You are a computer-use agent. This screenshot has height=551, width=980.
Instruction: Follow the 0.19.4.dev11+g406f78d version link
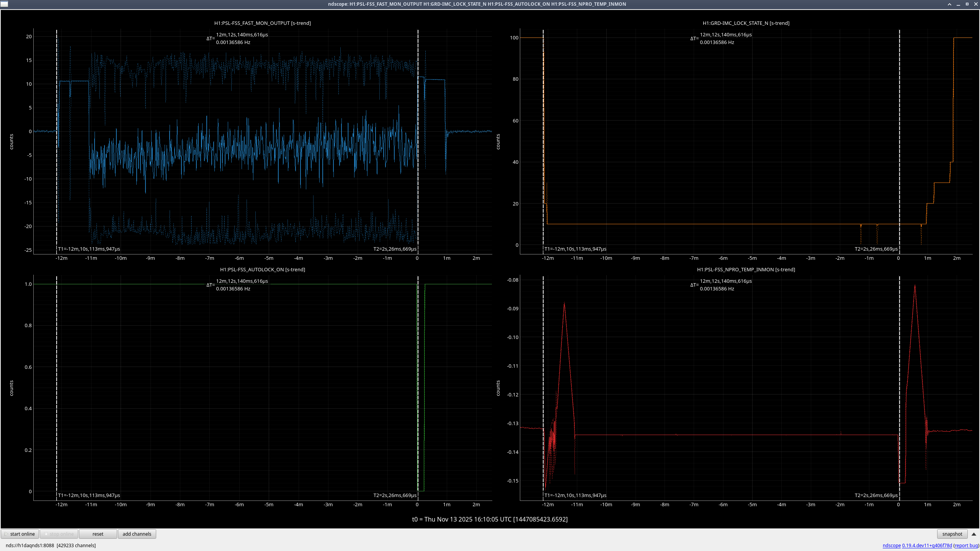pyautogui.click(x=927, y=545)
